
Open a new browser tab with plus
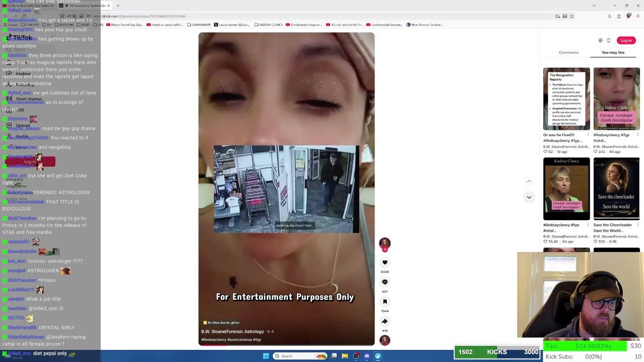pos(118,6)
